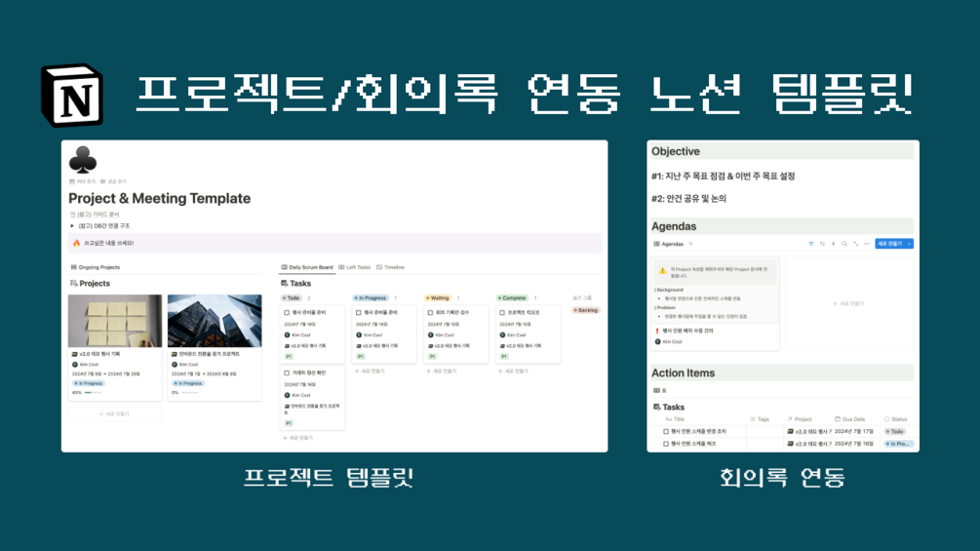Viewport: 980px width, 551px height.
Task: Click the Complete column group header
Action: click(x=513, y=298)
